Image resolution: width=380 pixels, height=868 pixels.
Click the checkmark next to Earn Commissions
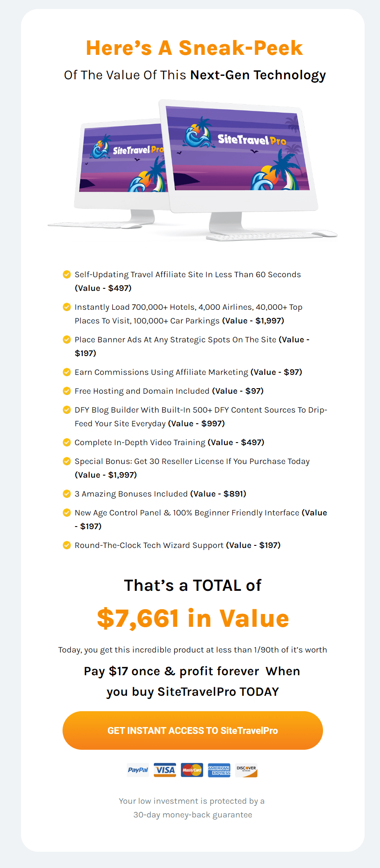pyautogui.click(x=67, y=372)
